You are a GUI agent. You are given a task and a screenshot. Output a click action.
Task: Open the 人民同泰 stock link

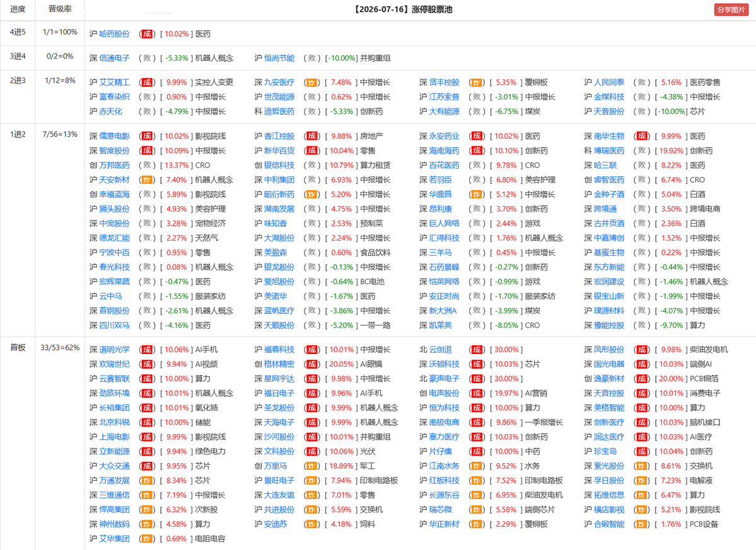click(609, 83)
